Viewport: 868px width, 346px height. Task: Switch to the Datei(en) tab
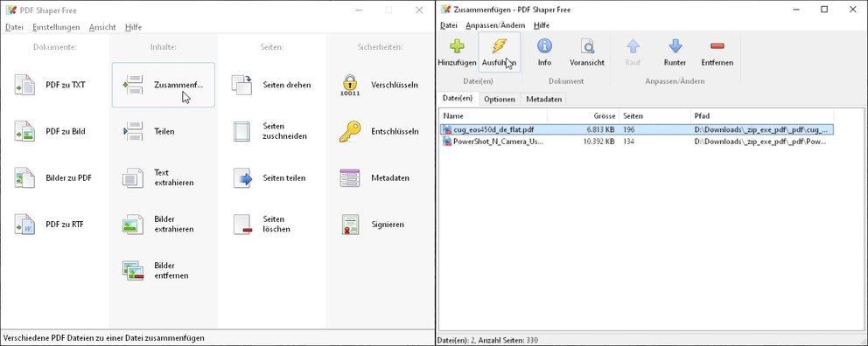pos(458,99)
